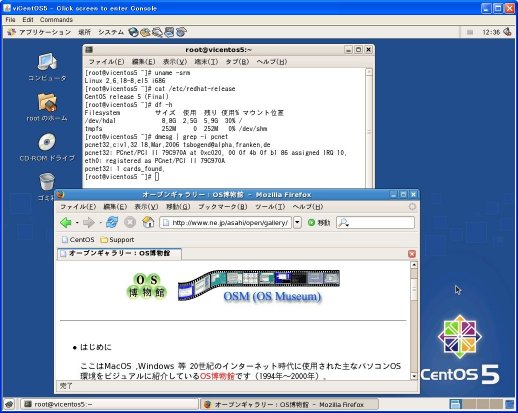Open Firefox home page icon
Viewport: 518px width, 413px height.
coord(148,222)
